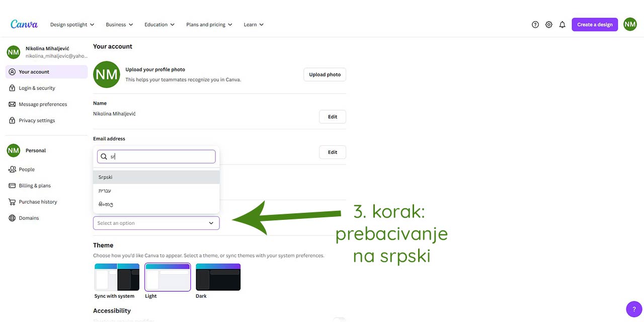This screenshot has height=322, width=644.
Task: Click inside the language search field
Action: [156, 156]
